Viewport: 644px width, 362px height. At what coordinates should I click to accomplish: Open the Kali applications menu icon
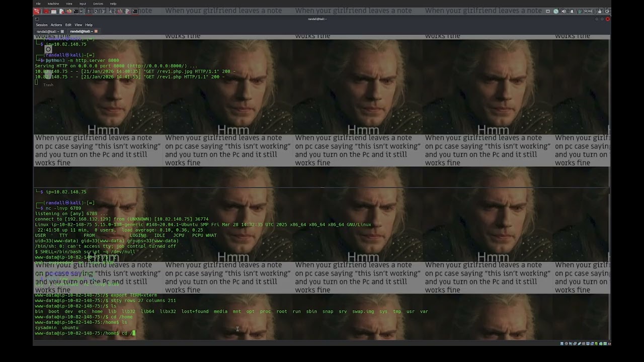36,11
